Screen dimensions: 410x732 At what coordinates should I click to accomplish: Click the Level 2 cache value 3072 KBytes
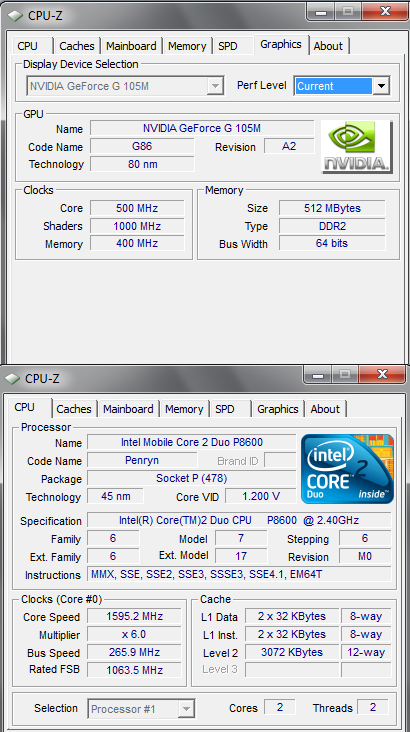(292, 652)
